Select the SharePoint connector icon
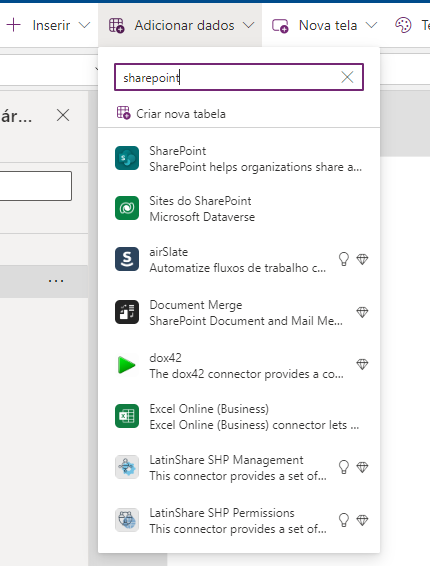The width and height of the screenshot is (430, 566). 127,158
